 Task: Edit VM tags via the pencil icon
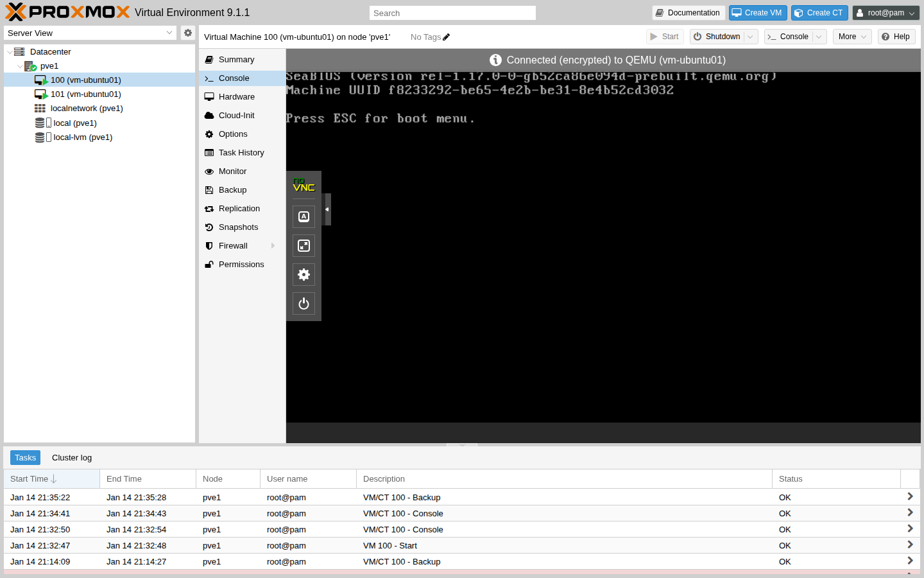click(x=447, y=37)
